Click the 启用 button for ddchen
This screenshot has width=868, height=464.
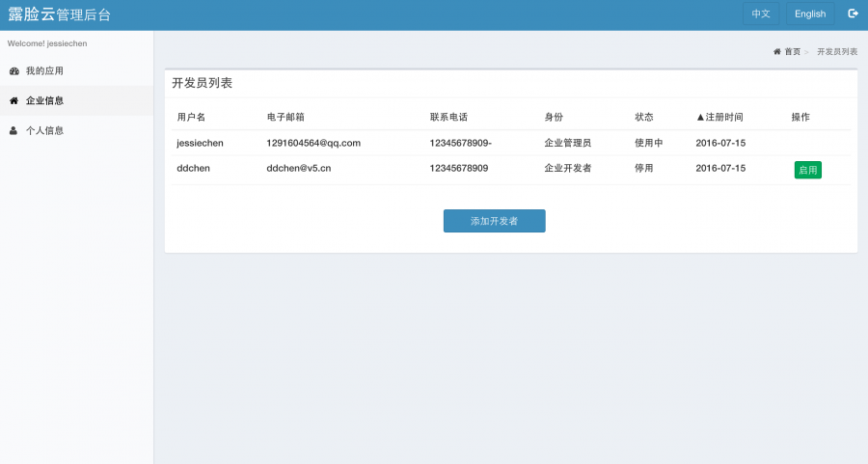(x=807, y=170)
